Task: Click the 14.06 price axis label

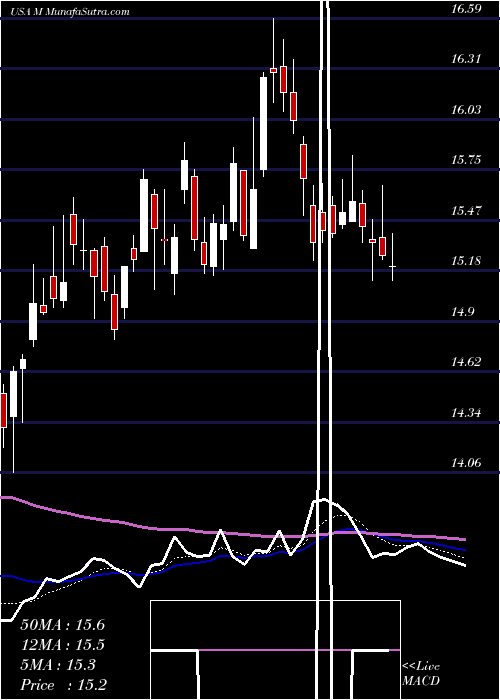Action: pos(466,462)
